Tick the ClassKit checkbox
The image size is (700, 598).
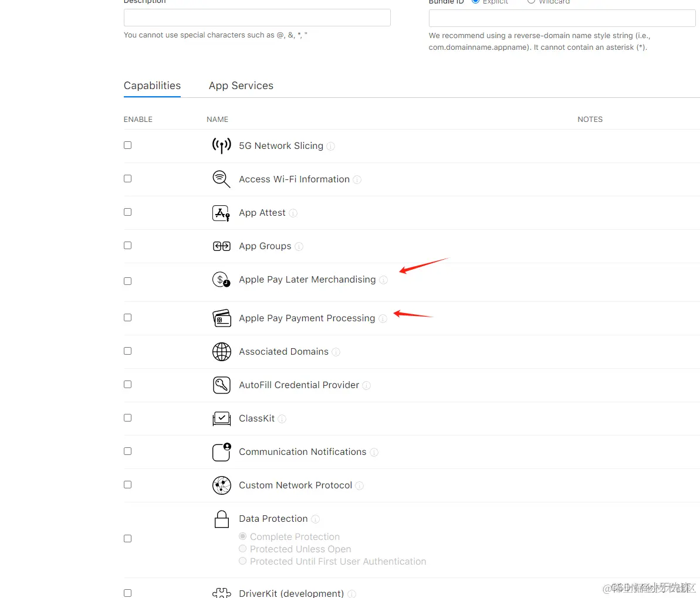point(128,418)
